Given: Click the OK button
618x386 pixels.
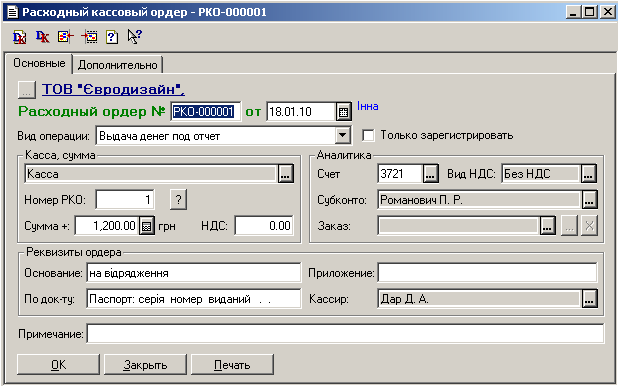Looking at the screenshot, I should 58,365.
